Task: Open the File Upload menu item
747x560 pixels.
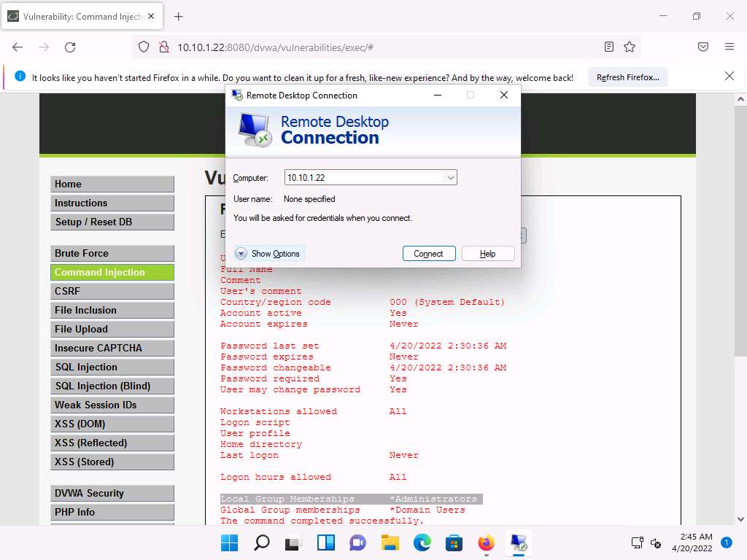Action: (112, 329)
